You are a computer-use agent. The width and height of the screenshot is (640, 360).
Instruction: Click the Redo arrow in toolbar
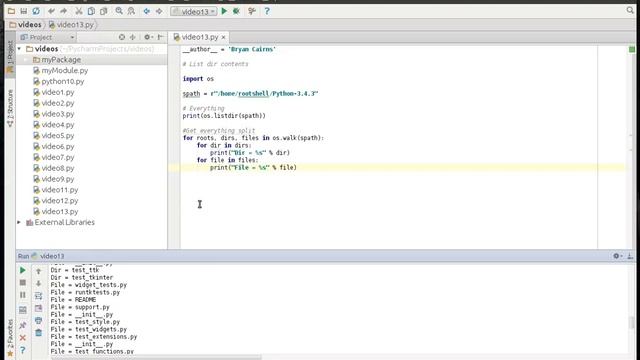pyautogui.click(x=64, y=11)
